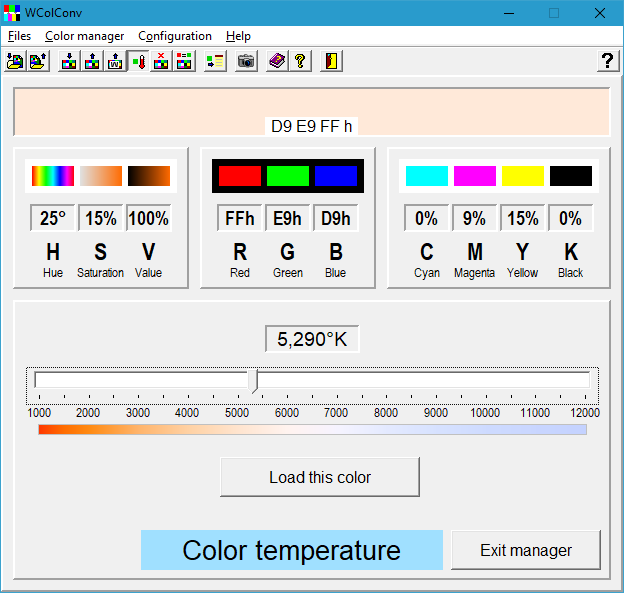Select the red RGB color swatch
The height and width of the screenshot is (593, 624).
(x=240, y=176)
